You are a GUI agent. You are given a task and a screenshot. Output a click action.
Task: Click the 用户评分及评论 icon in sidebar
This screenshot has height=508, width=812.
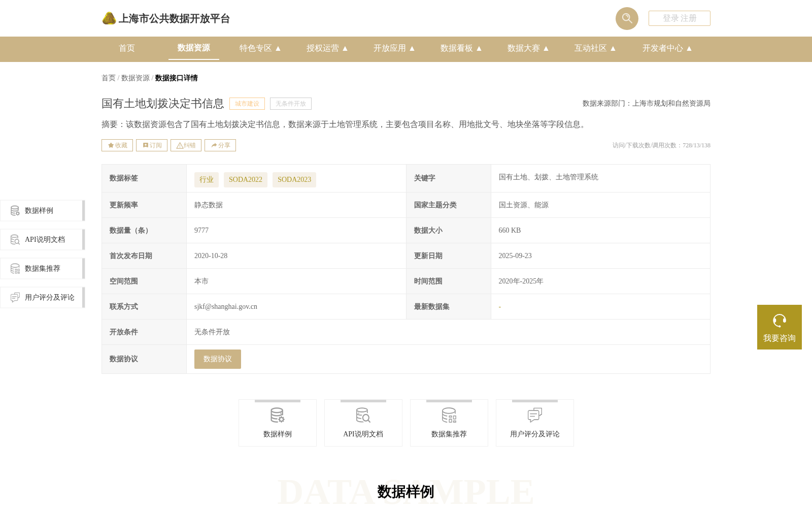click(x=15, y=297)
